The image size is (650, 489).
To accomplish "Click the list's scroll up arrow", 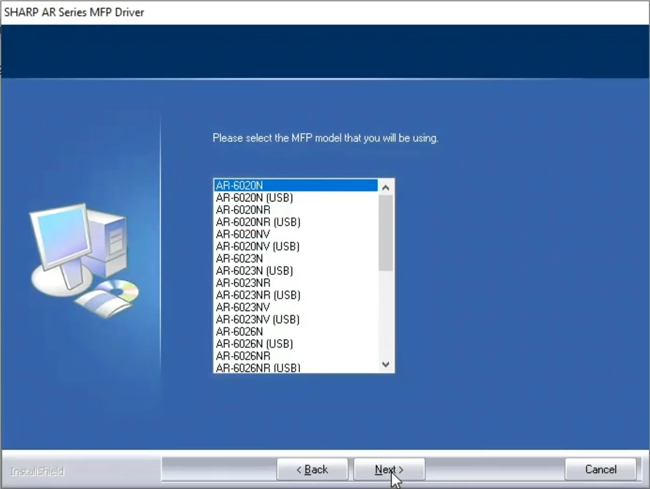I will [386, 187].
